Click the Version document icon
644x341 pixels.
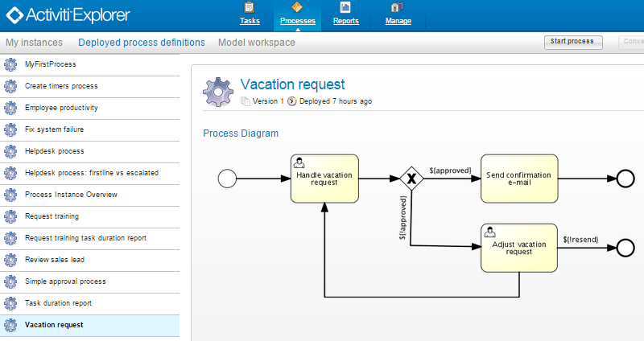(x=246, y=101)
